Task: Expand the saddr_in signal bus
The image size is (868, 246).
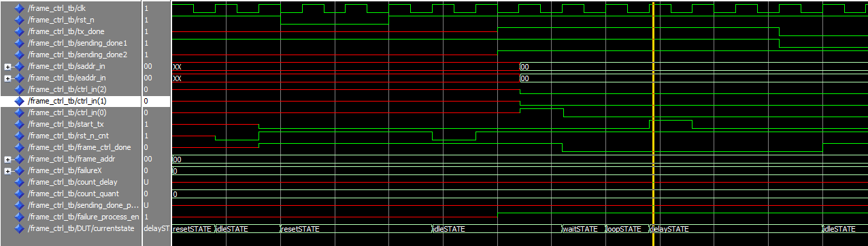Action: click(7, 67)
